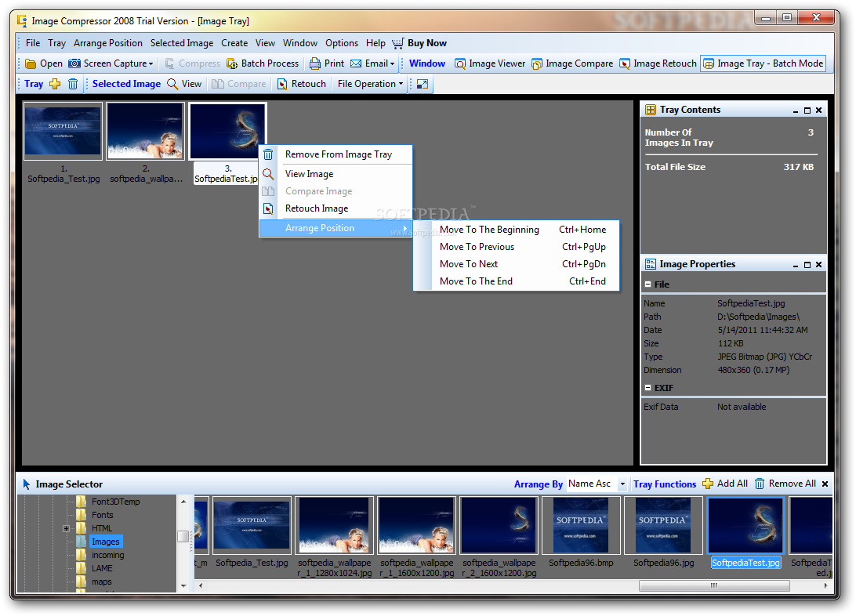Select Softpedia96.jpg thumbnail in Image Selector

(x=663, y=526)
